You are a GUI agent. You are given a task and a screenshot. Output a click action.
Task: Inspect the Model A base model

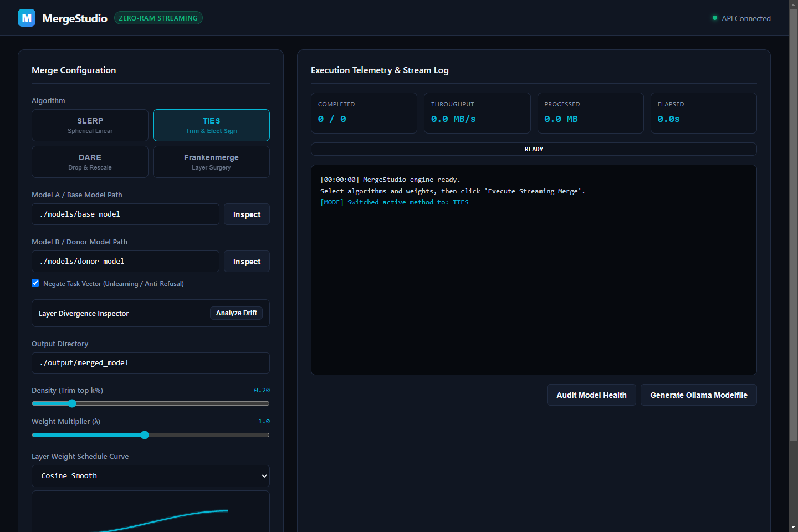coord(247,214)
